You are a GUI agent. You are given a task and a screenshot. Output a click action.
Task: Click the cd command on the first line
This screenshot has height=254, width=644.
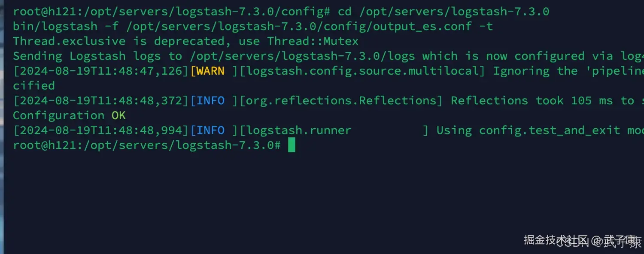pyautogui.click(x=345, y=12)
